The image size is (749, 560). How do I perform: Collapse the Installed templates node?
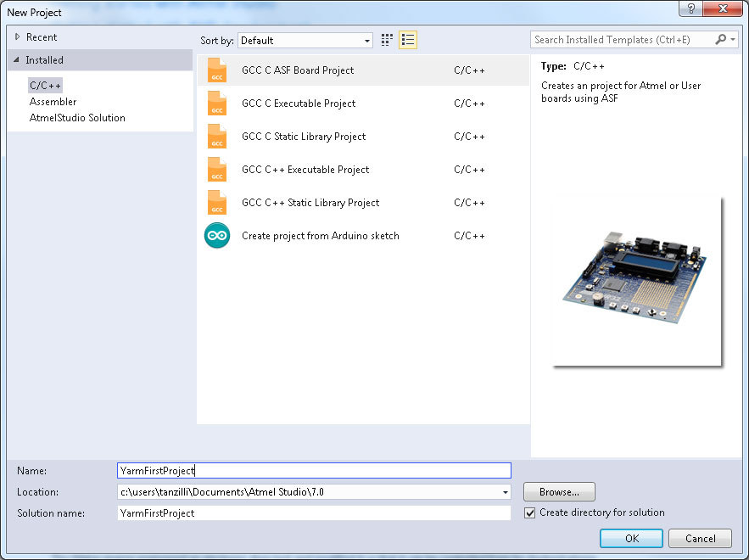click(x=17, y=59)
